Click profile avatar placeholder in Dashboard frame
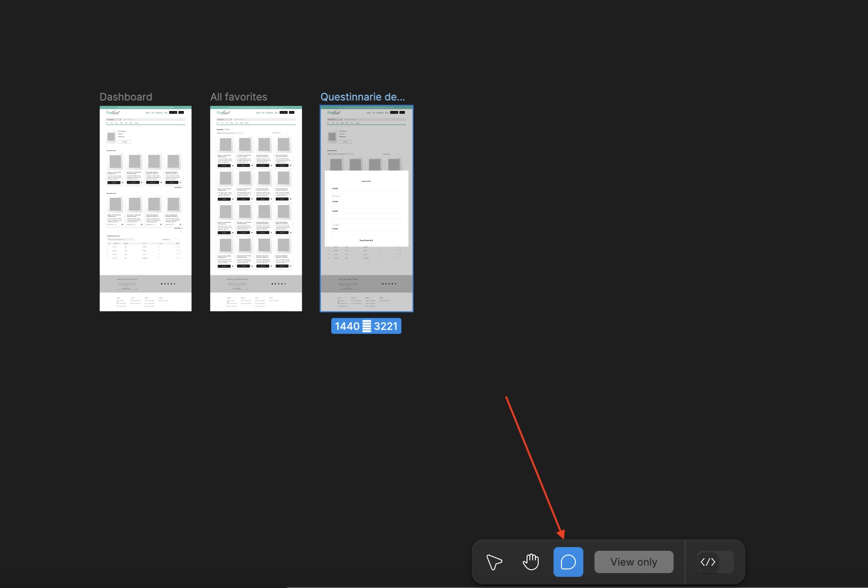 [111, 136]
